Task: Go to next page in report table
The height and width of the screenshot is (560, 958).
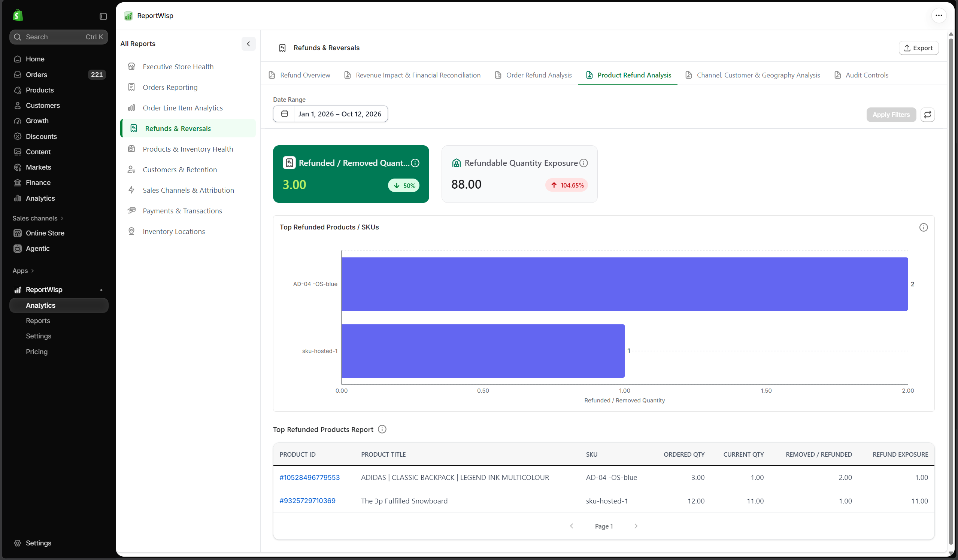Action: coord(636,526)
